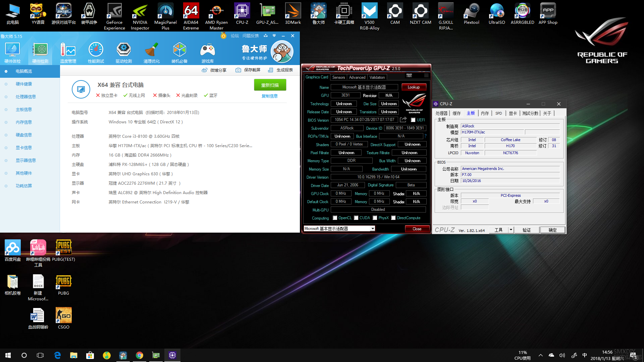Click 微博分享 share button

(x=214, y=70)
